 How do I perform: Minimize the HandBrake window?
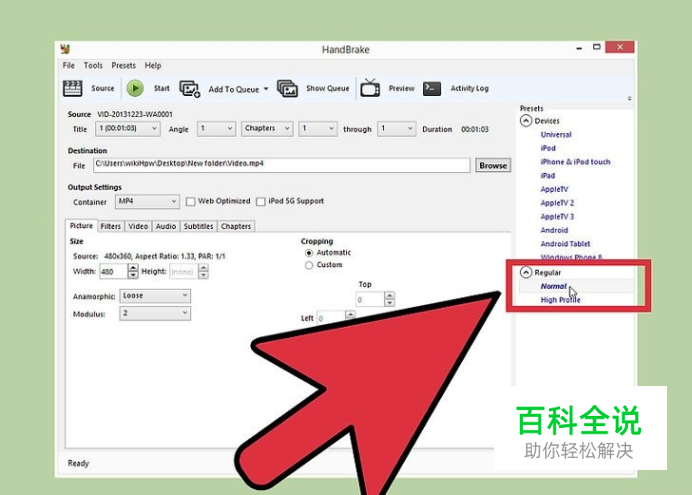(579, 48)
